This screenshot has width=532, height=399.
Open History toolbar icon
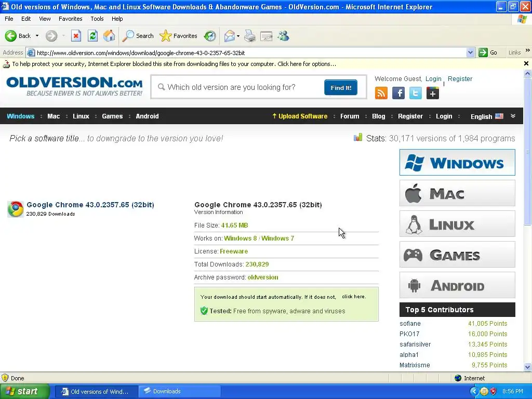tap(210, 36)
